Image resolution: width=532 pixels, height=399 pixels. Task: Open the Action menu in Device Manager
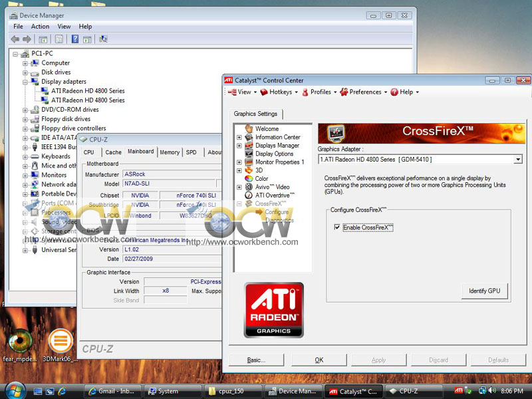(40, 27)
